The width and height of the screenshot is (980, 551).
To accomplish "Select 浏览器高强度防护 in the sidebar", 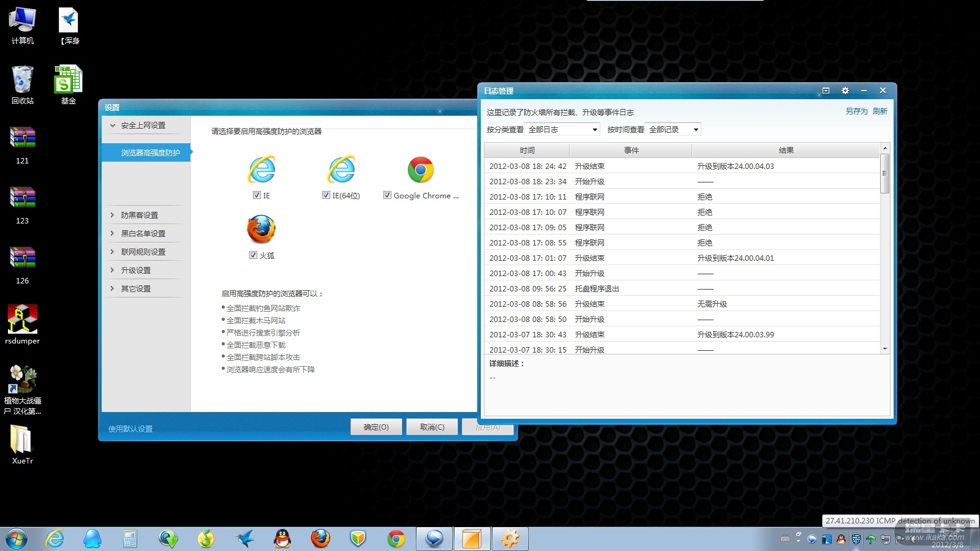I will click(x=150, y=152).
